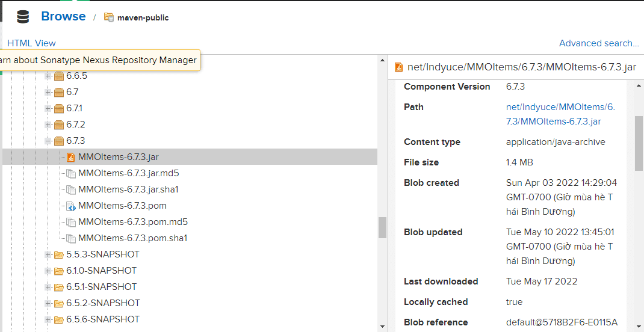Open the HTML View link

31,43
